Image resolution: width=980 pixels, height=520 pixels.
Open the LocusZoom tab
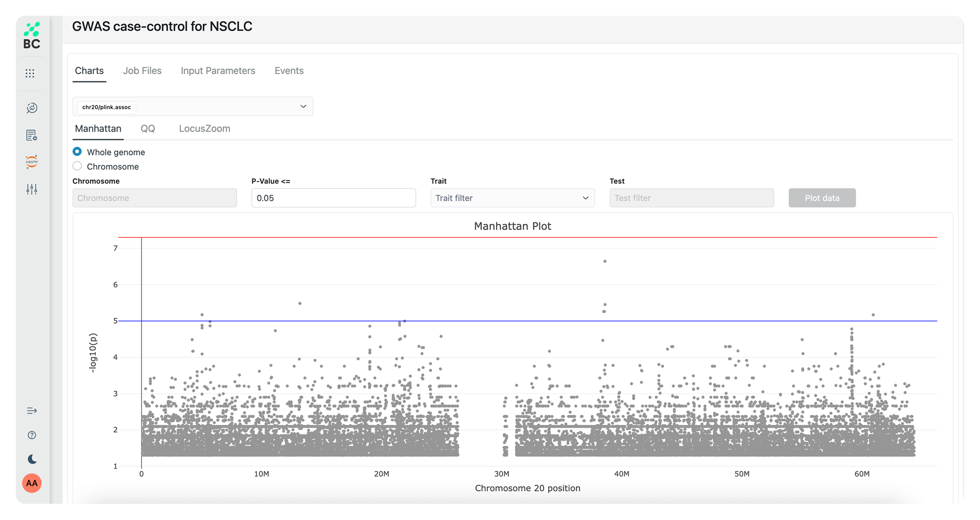tap(204, 129)
